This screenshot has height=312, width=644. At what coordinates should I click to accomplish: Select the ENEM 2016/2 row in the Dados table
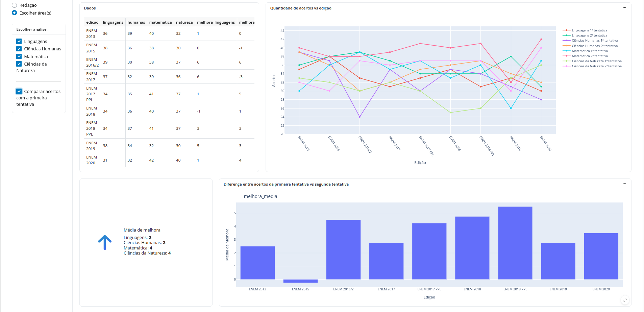[x=169, y=62]
